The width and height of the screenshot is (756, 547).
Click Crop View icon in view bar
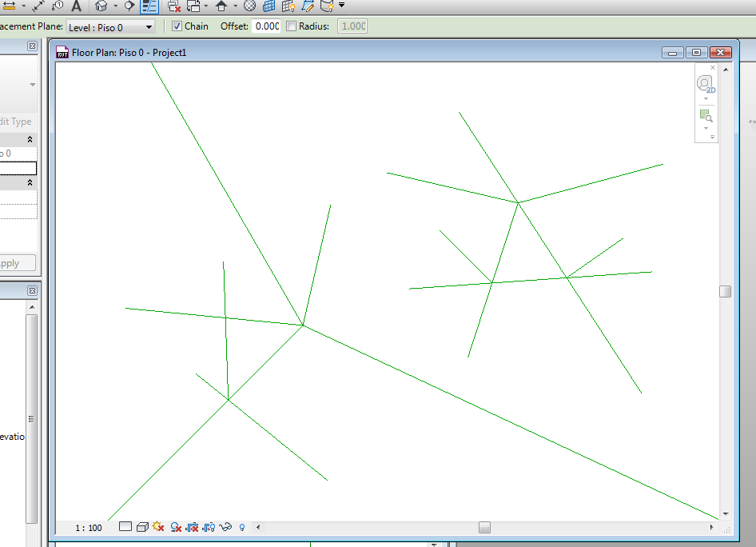tap(192, 527)
